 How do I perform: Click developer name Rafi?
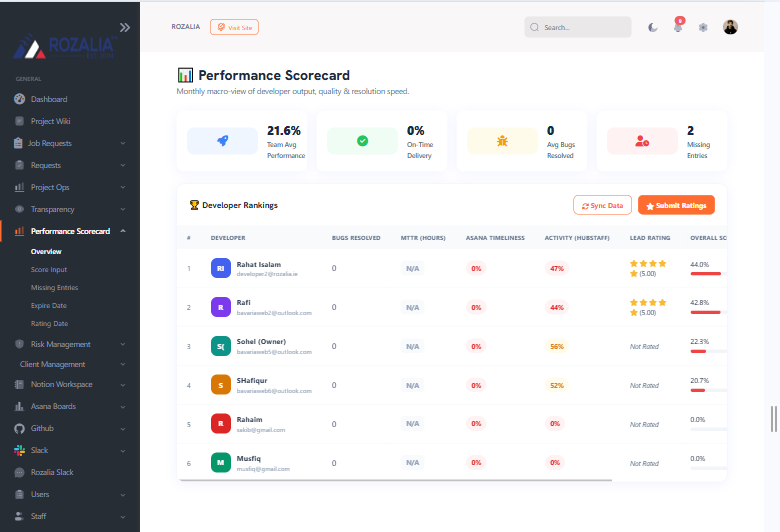(244, 303)
